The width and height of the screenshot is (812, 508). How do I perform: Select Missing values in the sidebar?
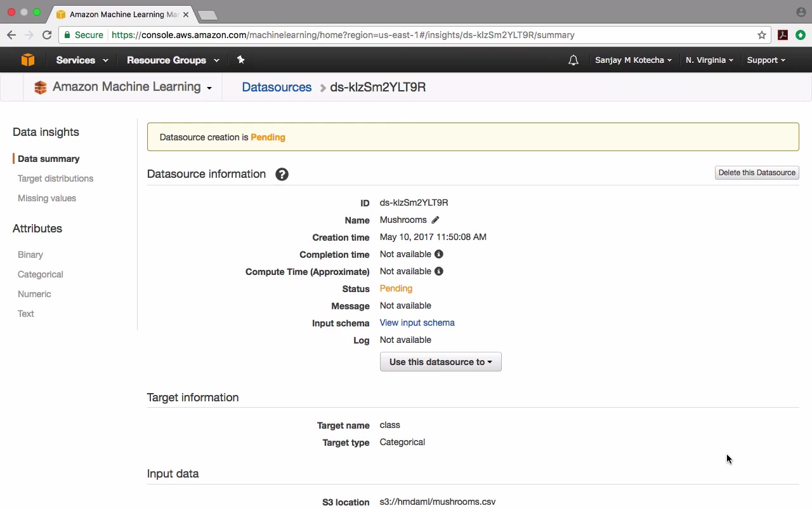[47, 198]
